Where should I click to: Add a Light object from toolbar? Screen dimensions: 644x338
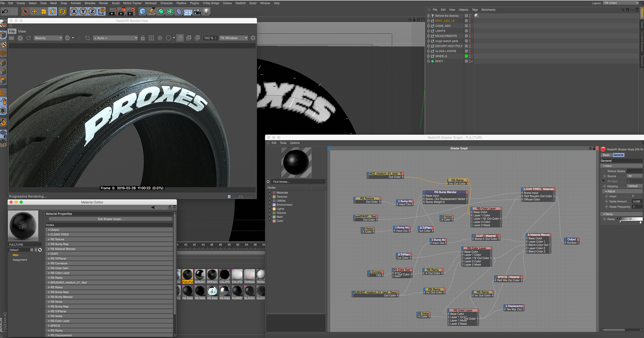207,11
